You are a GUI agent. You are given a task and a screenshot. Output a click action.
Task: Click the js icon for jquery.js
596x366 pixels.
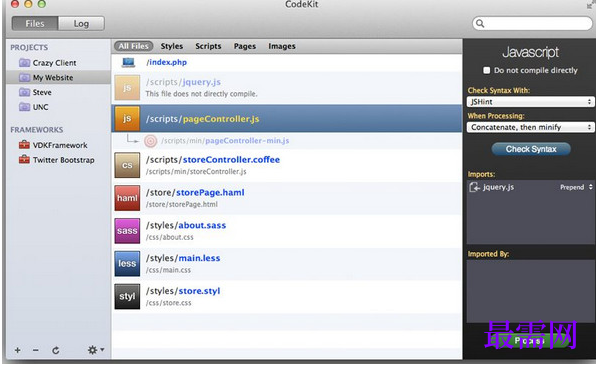127,88
